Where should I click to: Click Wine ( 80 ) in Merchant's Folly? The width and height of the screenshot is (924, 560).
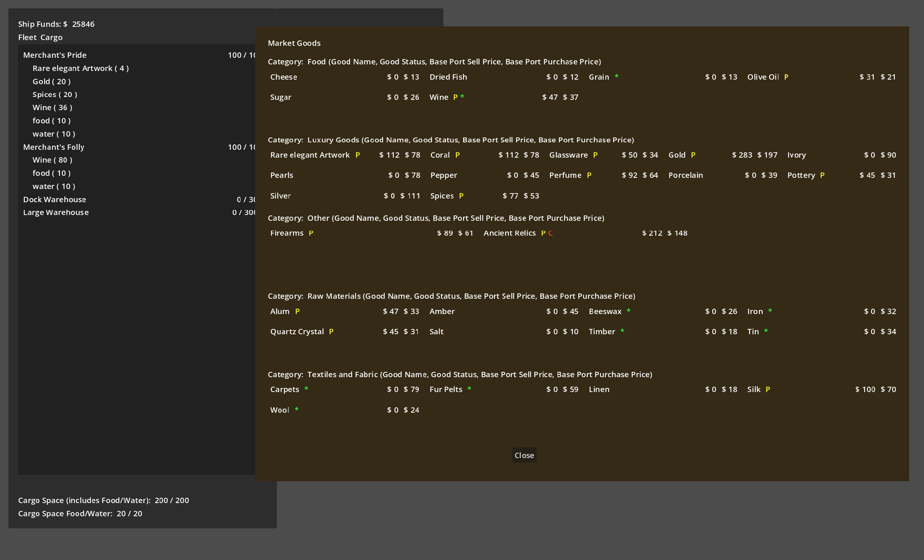(x=52, y=160)
